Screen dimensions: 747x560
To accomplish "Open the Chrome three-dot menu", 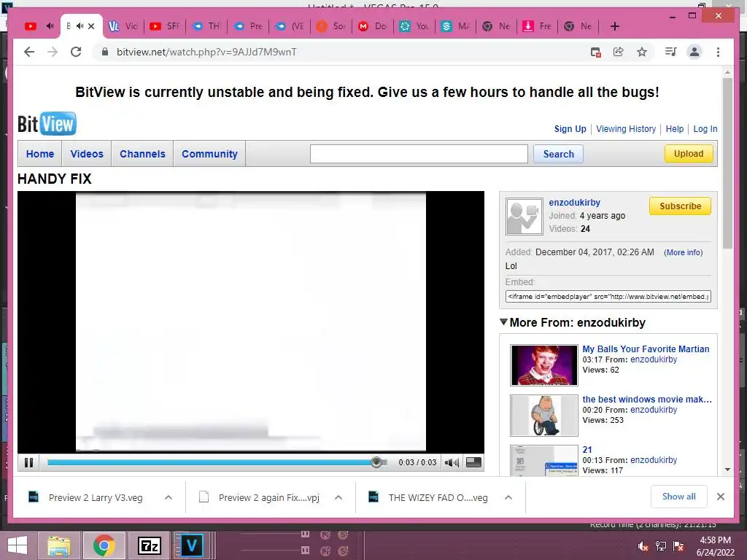I will 718,52.
